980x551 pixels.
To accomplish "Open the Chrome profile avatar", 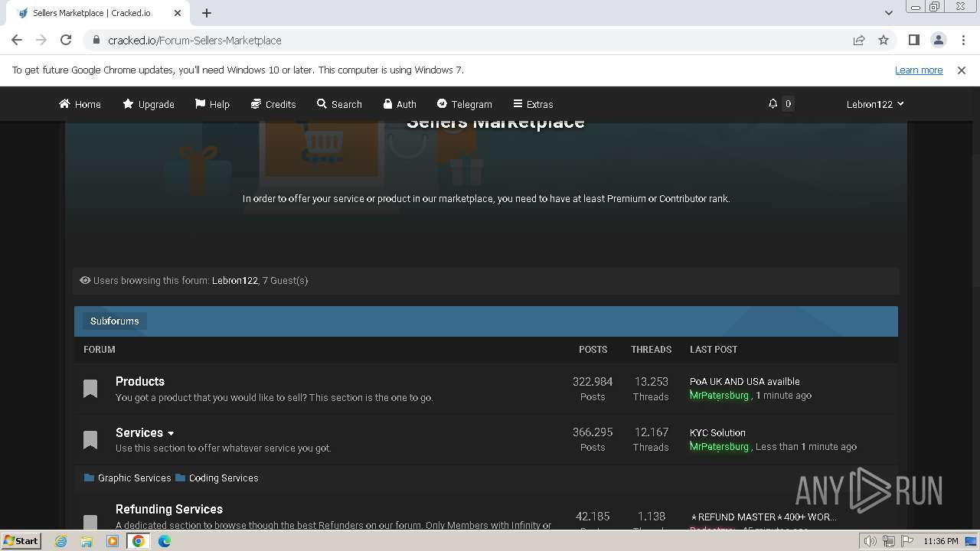I will point(938,40).
